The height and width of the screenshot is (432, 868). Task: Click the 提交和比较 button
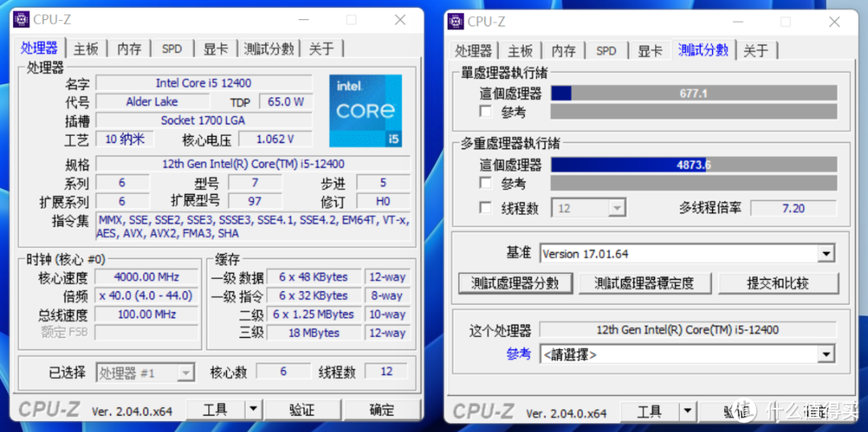(x=778, y=283)
